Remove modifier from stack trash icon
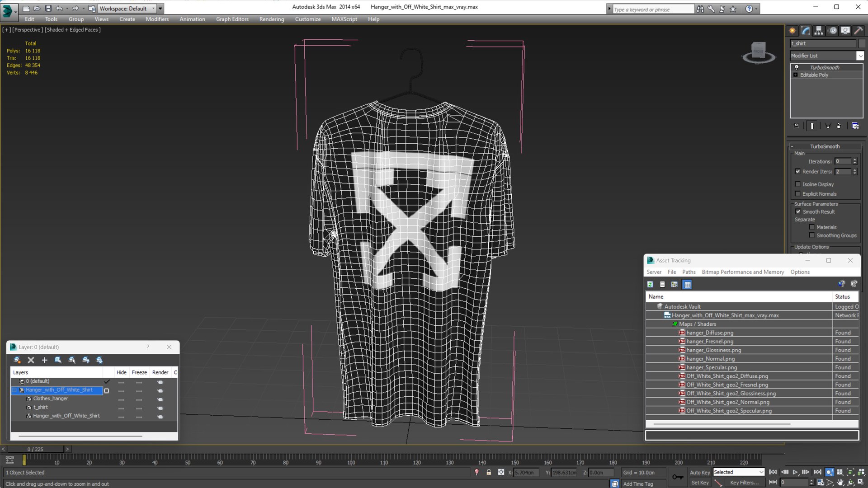 click(x=839, y=126)
